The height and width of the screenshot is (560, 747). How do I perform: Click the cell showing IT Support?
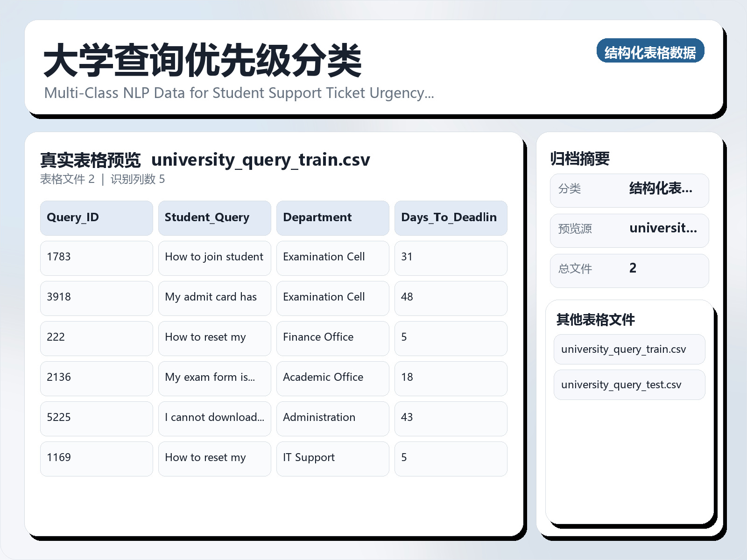(x=332, y=458)
